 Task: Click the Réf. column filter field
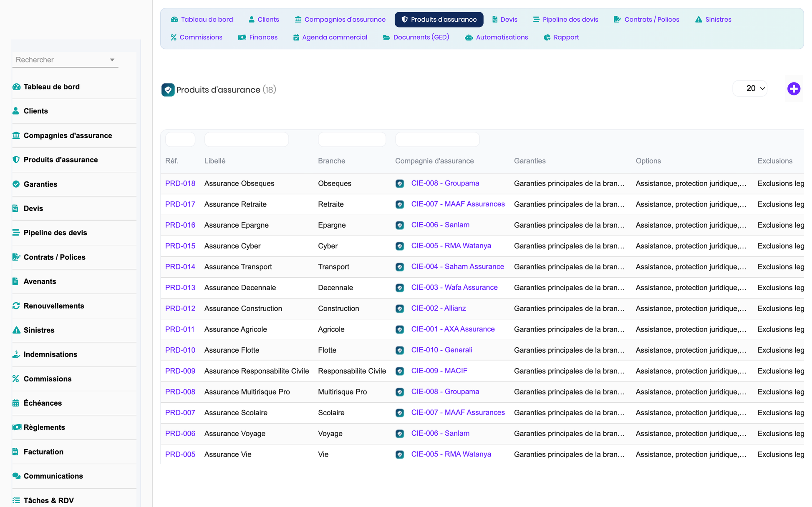tap(180, 139)
